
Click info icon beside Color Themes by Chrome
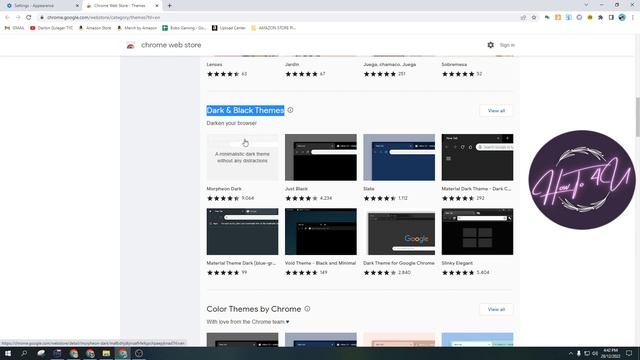[307, 309]
